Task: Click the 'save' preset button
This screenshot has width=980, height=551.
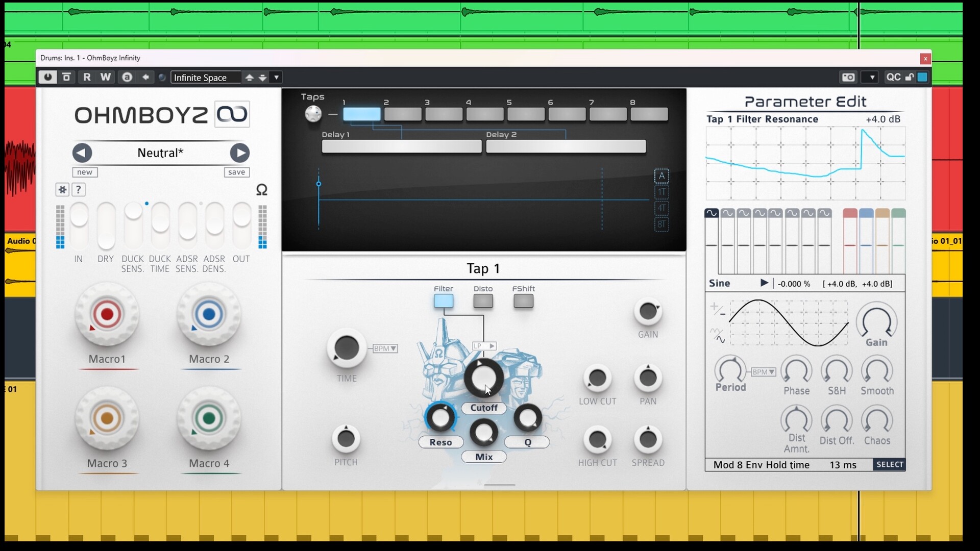Action: [x=237, y=172]
